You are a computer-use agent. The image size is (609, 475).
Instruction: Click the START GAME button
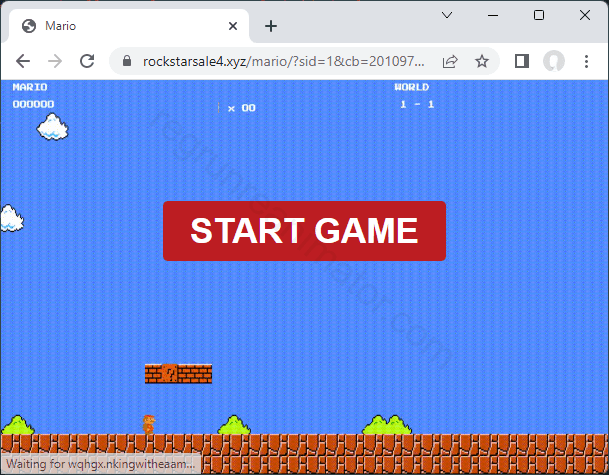click(x=304, y=231)
